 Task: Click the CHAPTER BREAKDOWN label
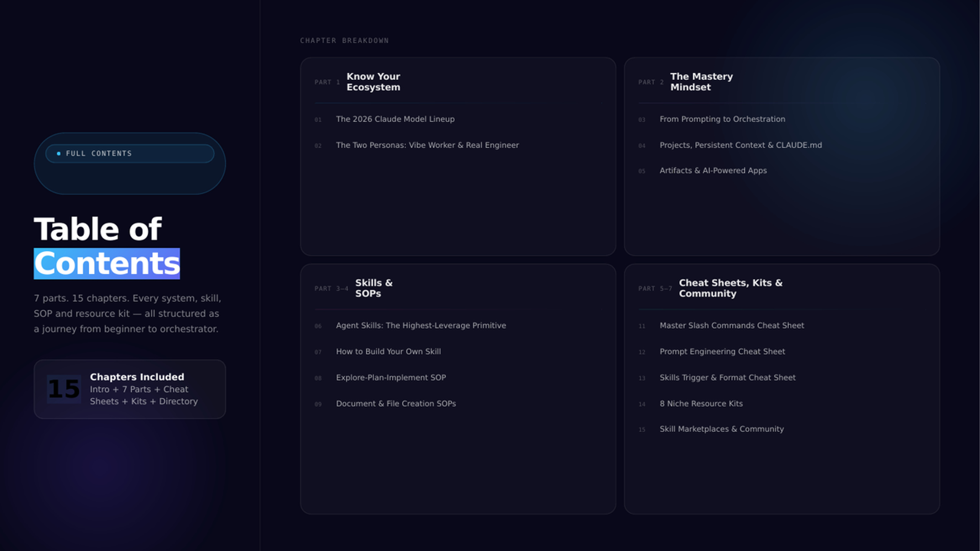coord(344,41)
